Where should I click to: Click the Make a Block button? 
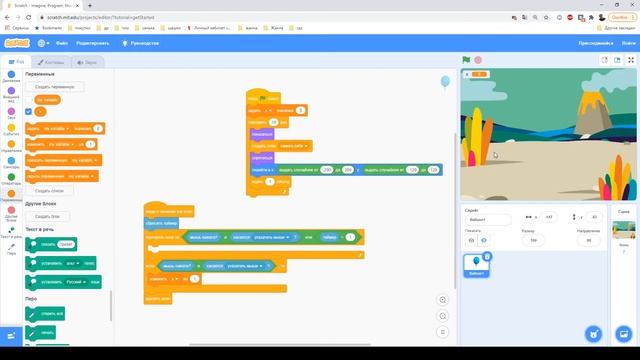click(47, 216)
